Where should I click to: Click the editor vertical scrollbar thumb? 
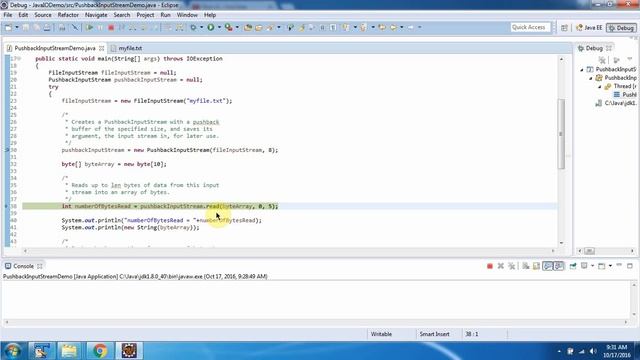(x=561, y=134)
